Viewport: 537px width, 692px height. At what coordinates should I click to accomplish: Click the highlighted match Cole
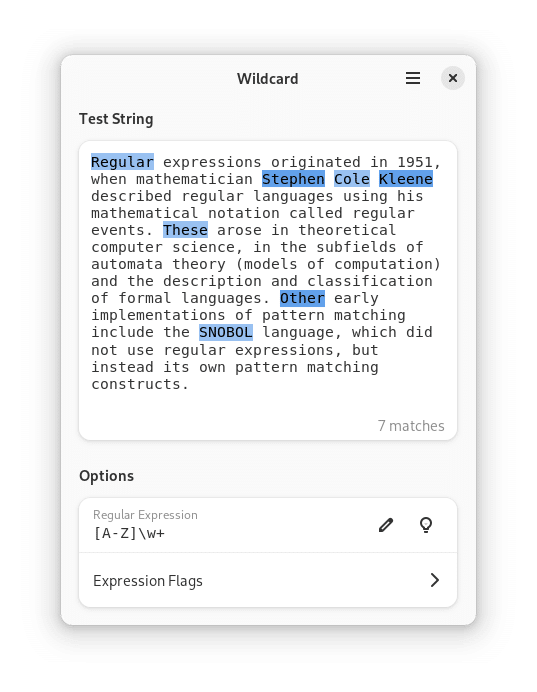click(352, 179)
